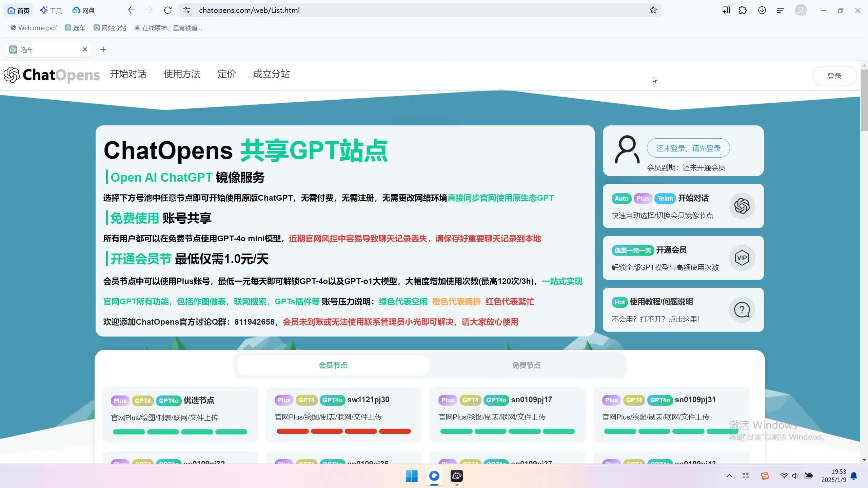This screenshot has height=488, width=868.
Task: Reload the page with refresh icon
Action: point(168,10)
